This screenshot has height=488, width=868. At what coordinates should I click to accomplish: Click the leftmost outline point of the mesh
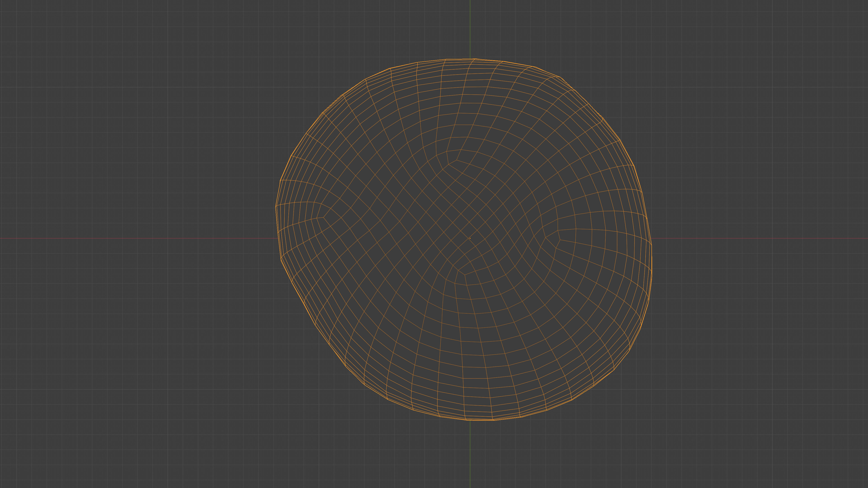coord(276,206)
